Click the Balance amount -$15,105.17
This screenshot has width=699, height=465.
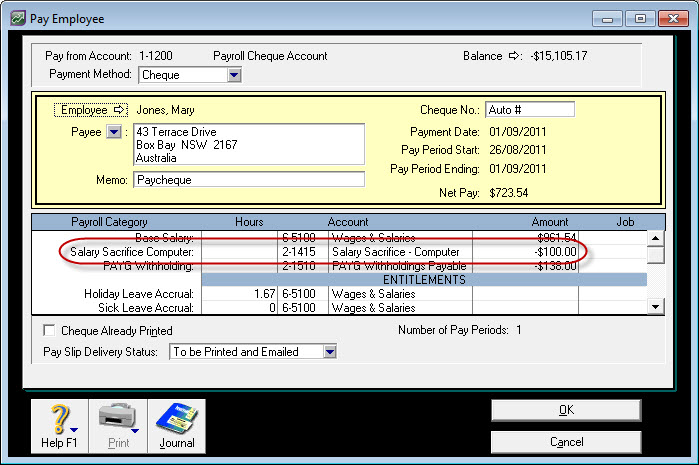tap(559, 56)
